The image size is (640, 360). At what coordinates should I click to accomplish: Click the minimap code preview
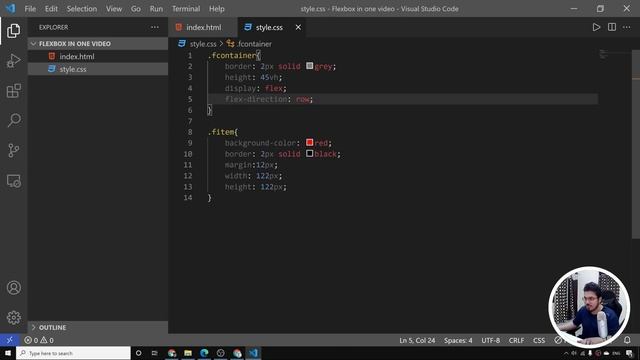(x=603, y=54)
